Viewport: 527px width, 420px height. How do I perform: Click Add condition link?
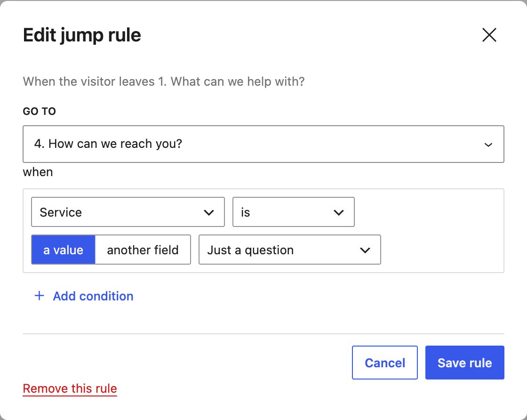click(93, 296)
